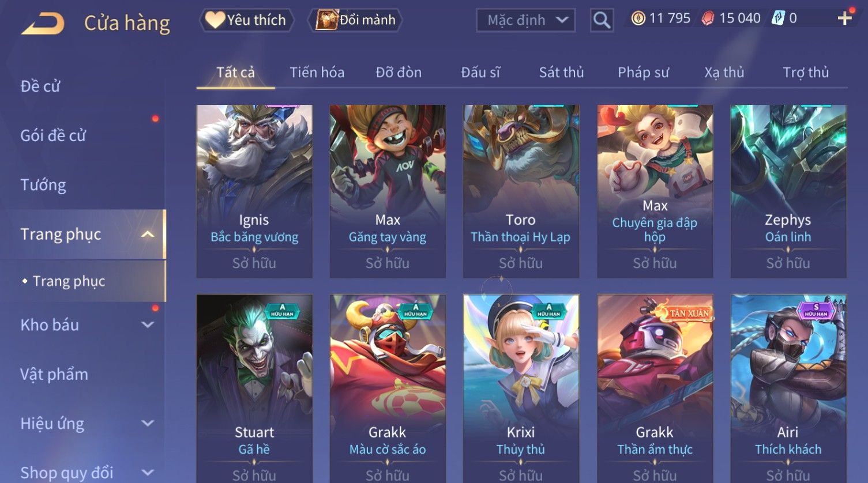This screenshot has width=868, height=483.
Task: Select the Tiến hóa tab
Action: 317,72
